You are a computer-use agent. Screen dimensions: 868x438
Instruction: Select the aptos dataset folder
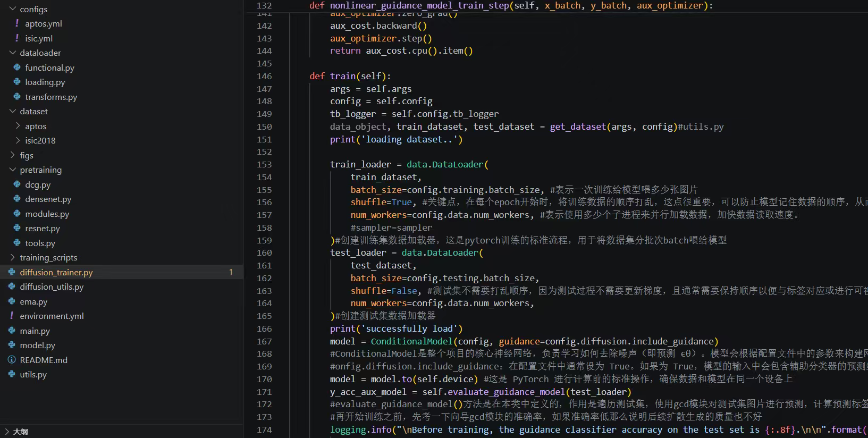pos(36,126)
